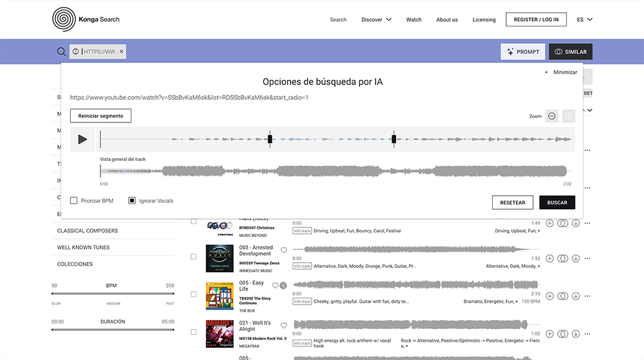644x360 pixels.
Task: Select the 005 - Easy Life track checkbox
Action: 193,294
